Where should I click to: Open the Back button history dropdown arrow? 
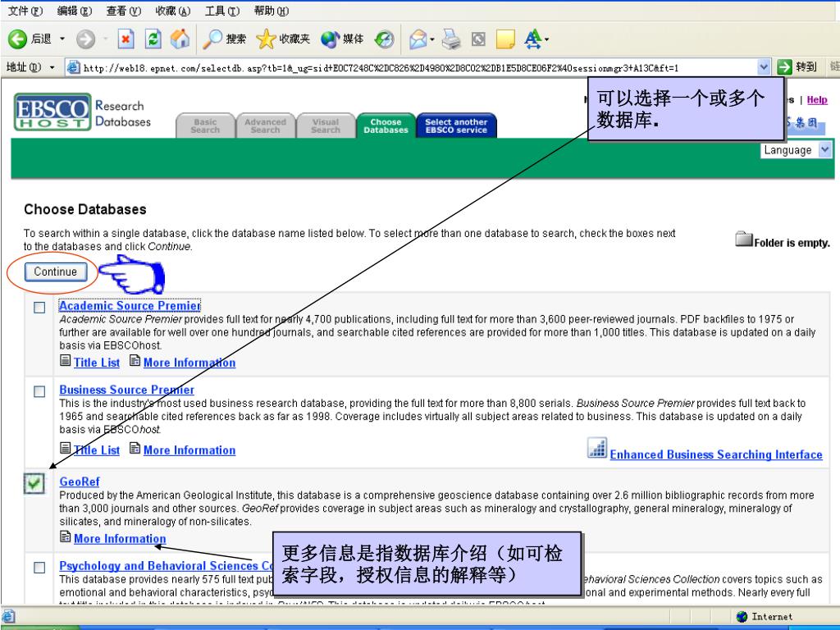click(x=62, y=39)
